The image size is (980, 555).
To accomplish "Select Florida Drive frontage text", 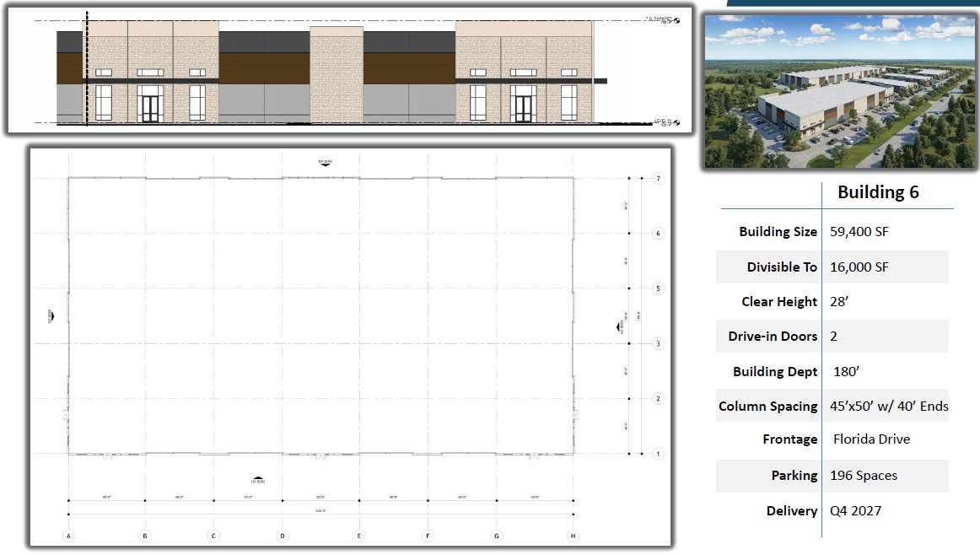I will [x=871, y=439].
